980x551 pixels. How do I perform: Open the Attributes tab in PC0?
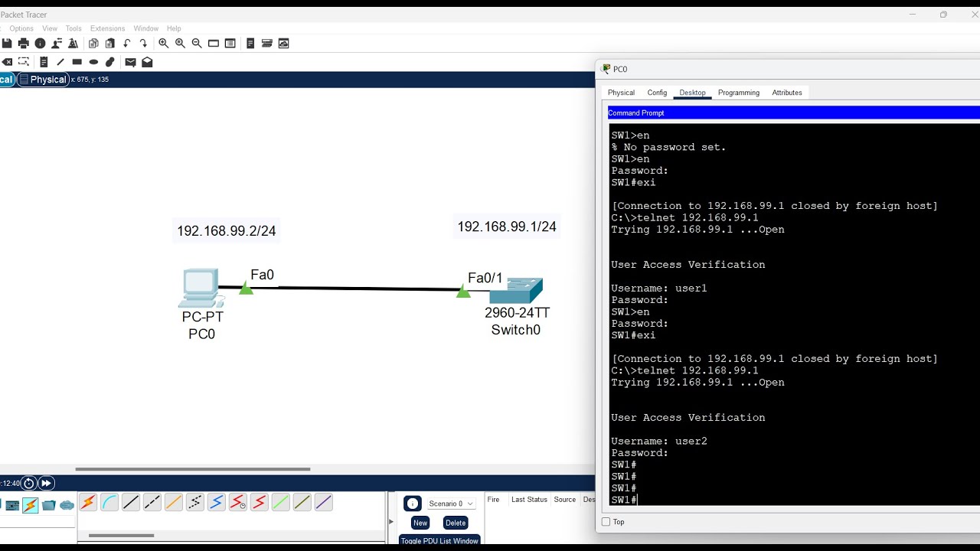[x=787, y=93]
